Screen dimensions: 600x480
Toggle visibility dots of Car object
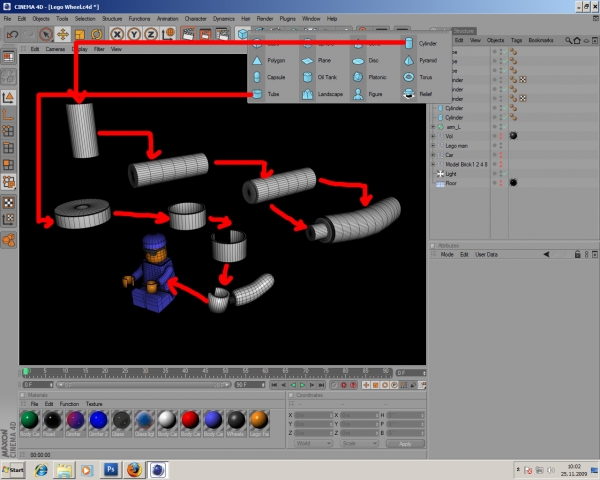click(501, 155)
